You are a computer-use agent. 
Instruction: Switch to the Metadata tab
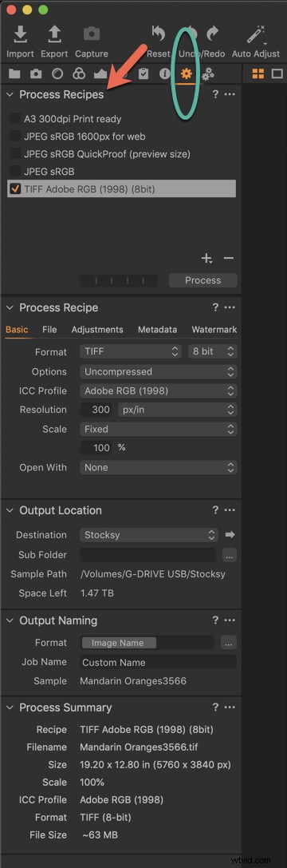(x=158, y=329)
